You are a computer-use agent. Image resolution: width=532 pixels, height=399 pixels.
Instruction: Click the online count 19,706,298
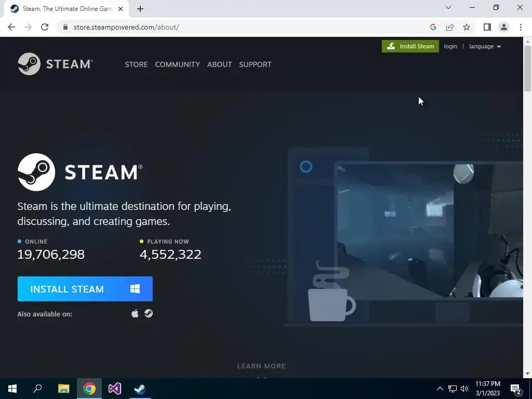(x=51, y=255)
